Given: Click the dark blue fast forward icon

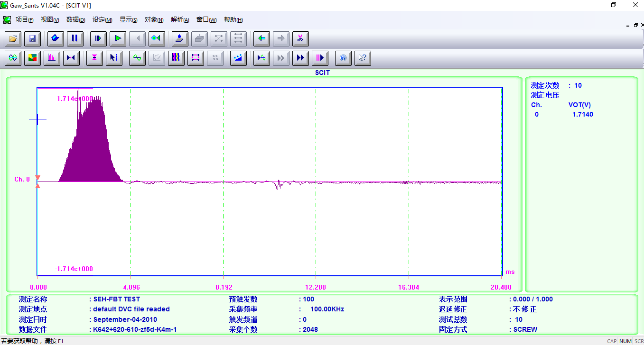Looking at the screenshot, I should [x=300, y=58].
